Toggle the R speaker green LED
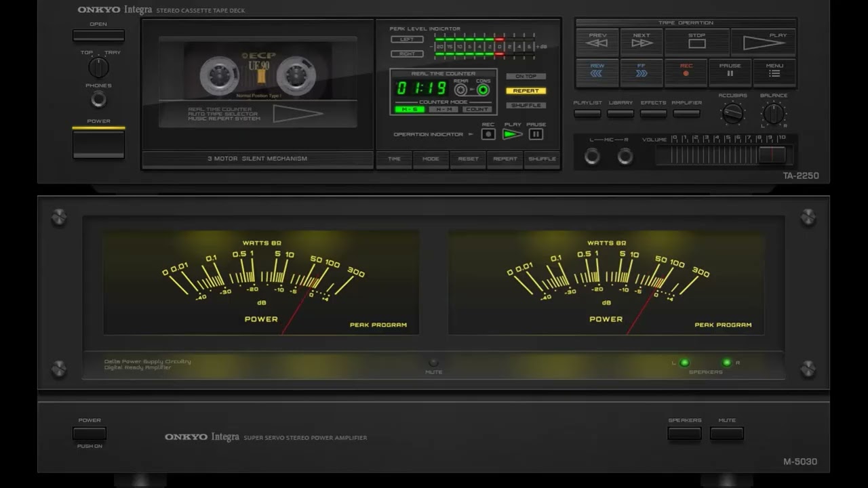This screenshot has height=488, width=868. click(x=727, y=363)
